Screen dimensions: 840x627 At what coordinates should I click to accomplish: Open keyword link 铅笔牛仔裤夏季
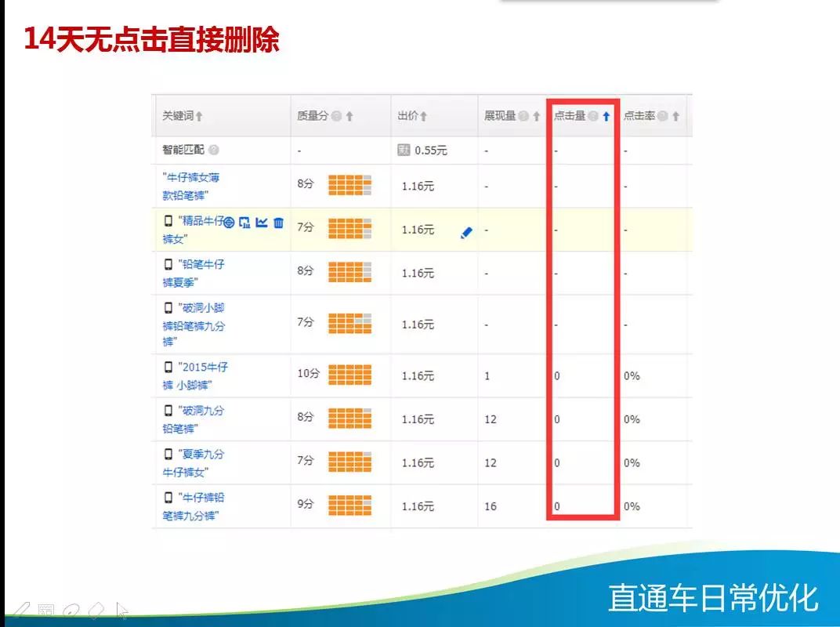(194, 274)
